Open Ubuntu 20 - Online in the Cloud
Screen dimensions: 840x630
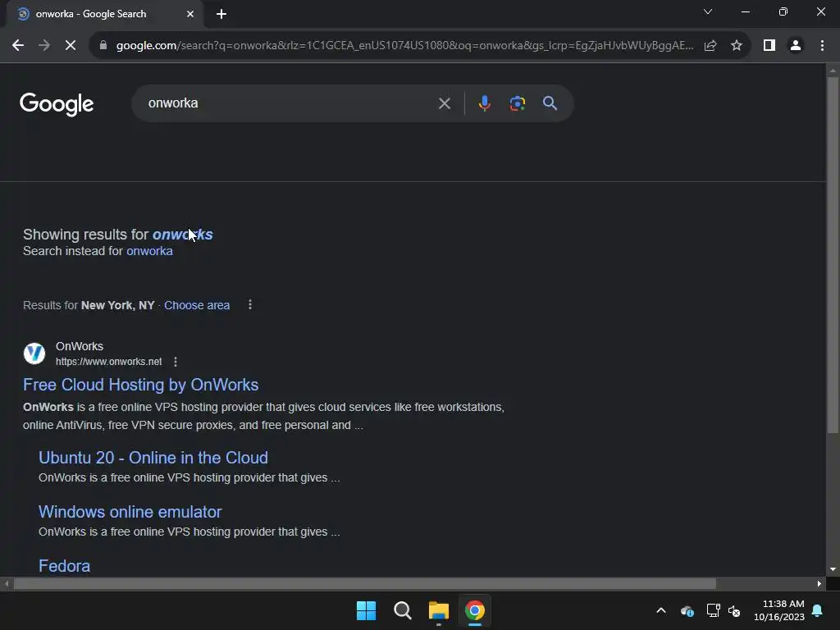[153, 458]
